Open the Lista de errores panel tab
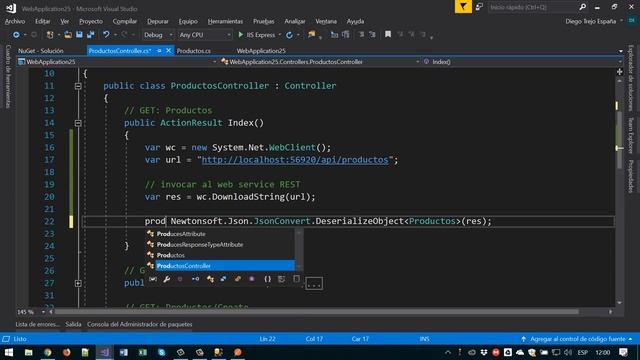Screen dimensions: 640x360 point(38,324)
